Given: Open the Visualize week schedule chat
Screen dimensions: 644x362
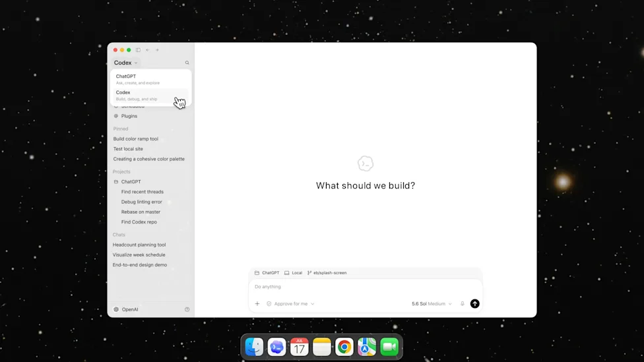Looking at the screenshot, I should pos(139,255).
